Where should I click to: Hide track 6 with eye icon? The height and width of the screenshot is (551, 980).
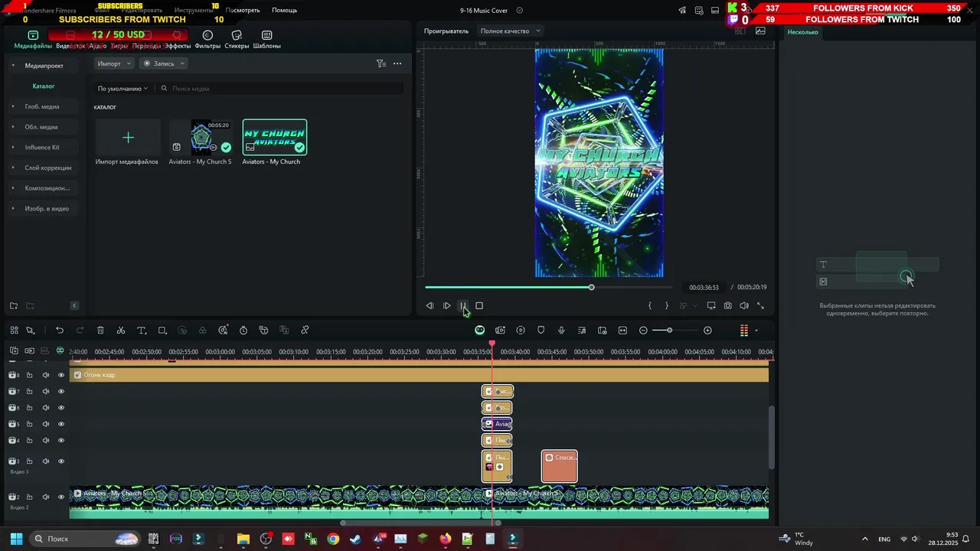[x=61, y=408]
